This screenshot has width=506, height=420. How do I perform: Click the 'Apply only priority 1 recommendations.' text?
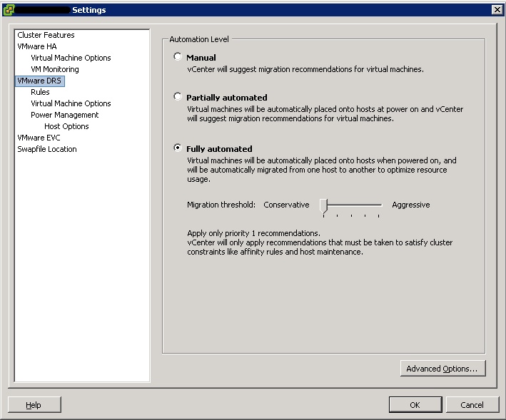pos(253,233)
